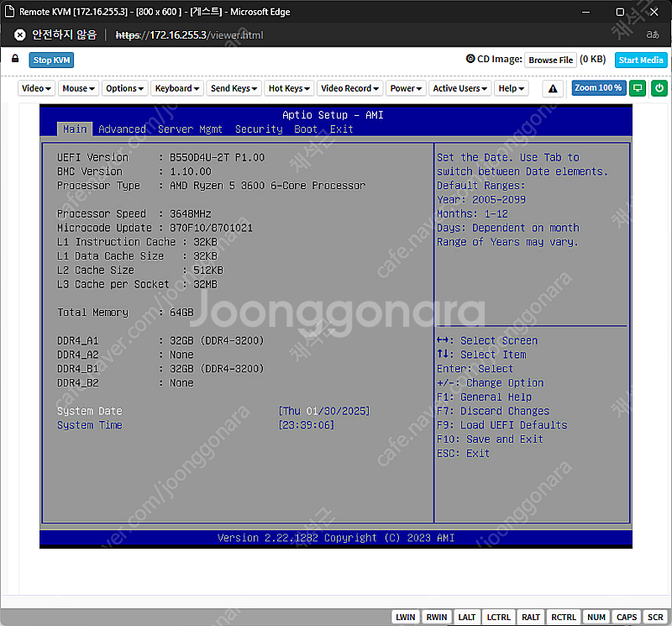Toggle the NUM lock indicator
This screenshot has width=672, height=626.
pos(596,617)
